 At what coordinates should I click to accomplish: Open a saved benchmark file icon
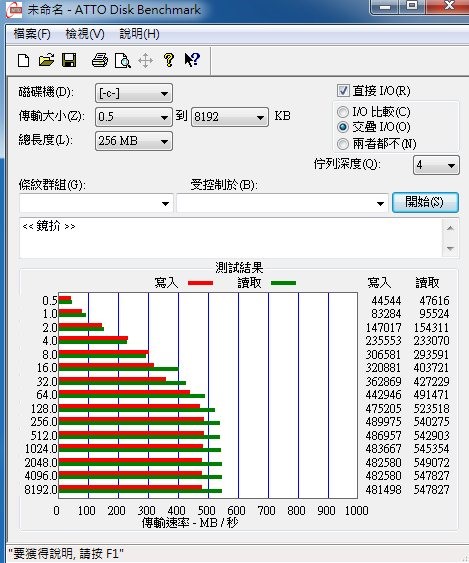pos(46,60)
